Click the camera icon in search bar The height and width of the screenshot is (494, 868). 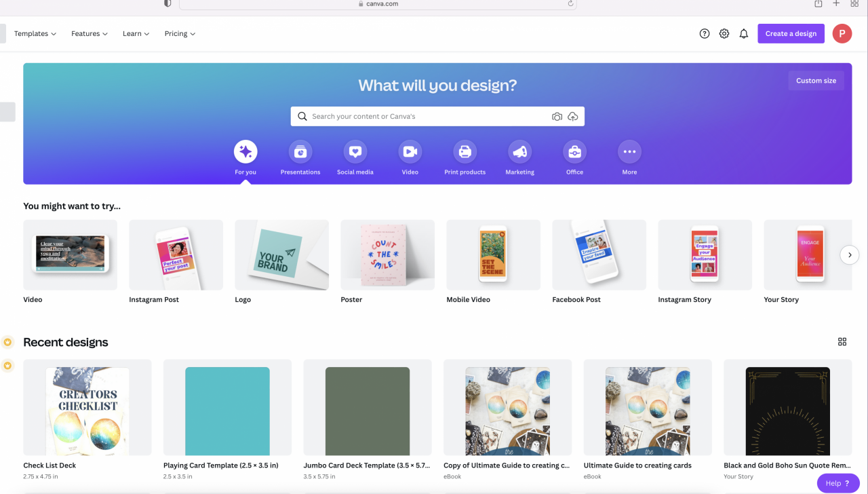[x=557, y=117]
